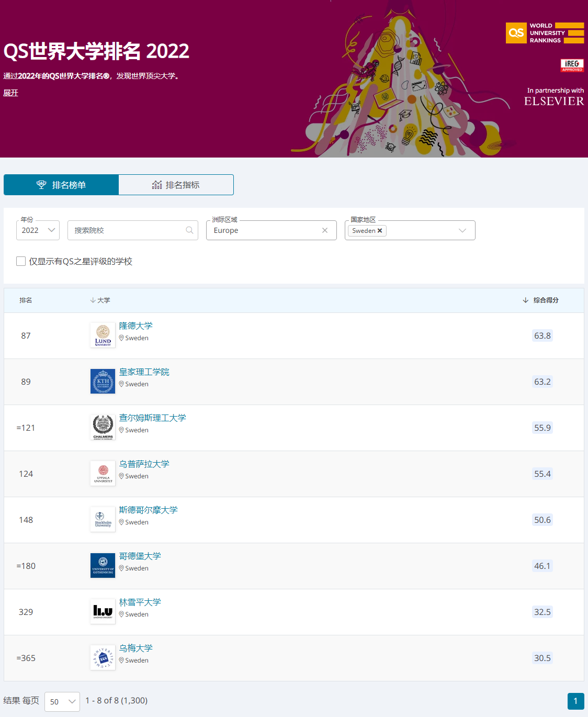Click score 46.1 for 哥德堡大学
588x717 pixels.
(x=542, y=566)
